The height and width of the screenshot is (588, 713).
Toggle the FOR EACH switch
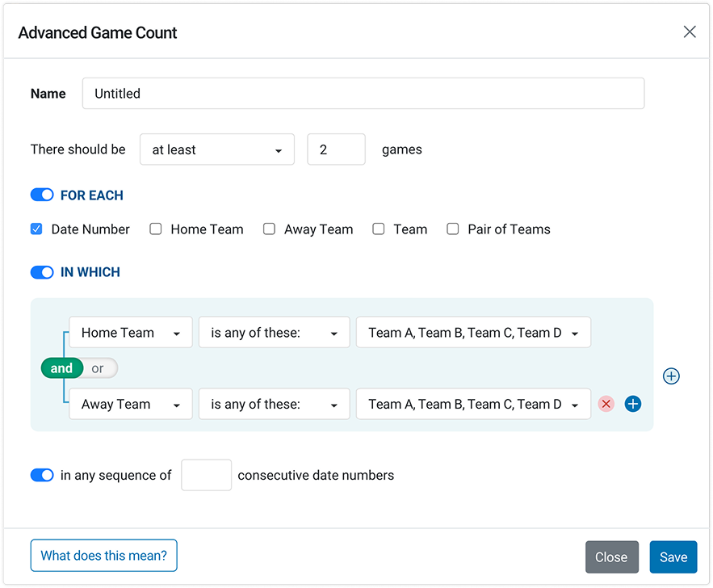pos(42,195)
